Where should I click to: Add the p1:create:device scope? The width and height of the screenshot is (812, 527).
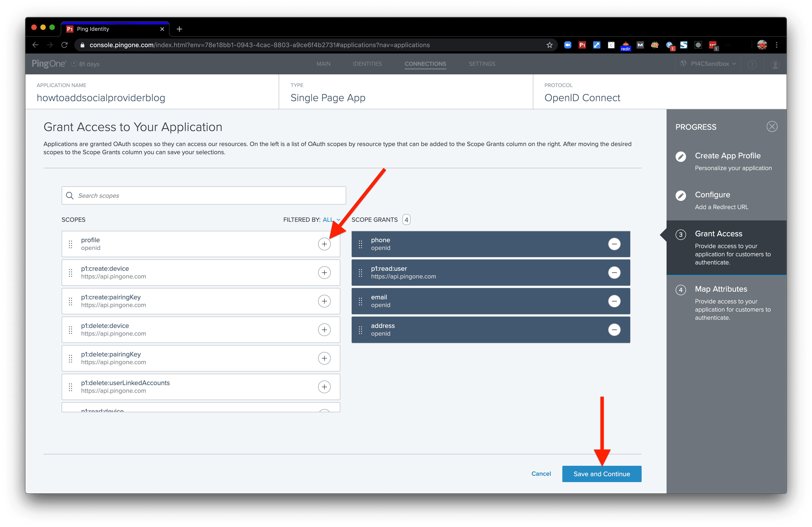tap(324, 273)
